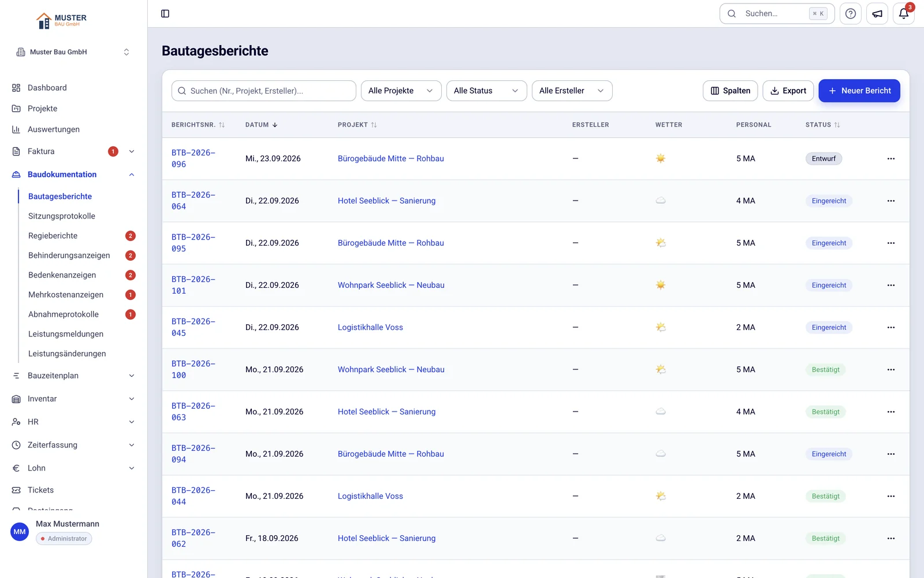
Task: Click Bestätigt badge for BTB-2026-100
Action: pyautogui.click(x=825, y=369)
